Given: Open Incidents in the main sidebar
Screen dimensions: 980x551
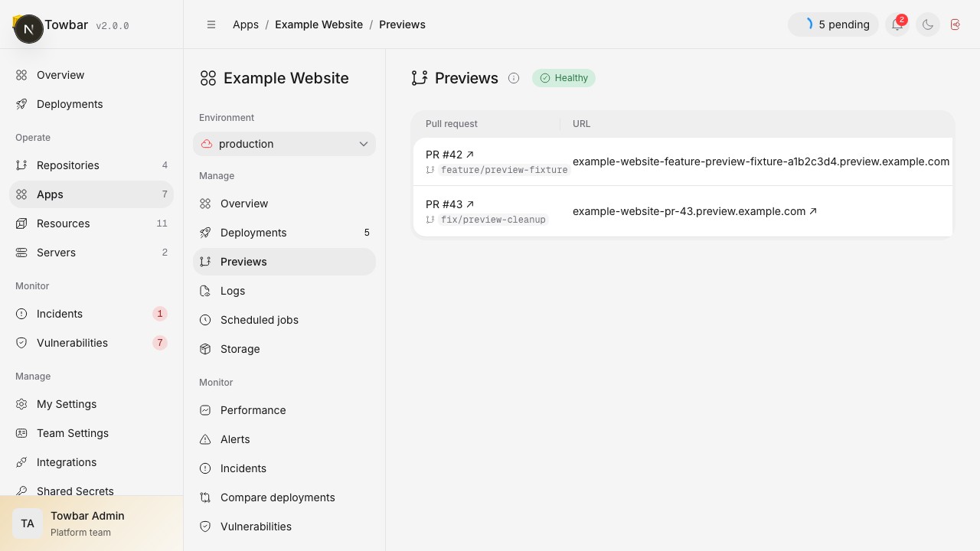Looking at the screenshot, I should [x=91, y=314].
